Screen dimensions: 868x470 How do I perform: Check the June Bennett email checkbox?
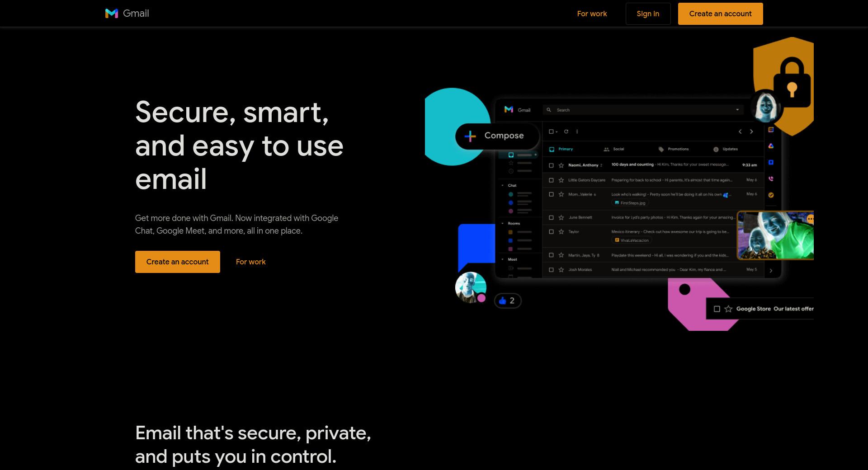coord(551,217)
